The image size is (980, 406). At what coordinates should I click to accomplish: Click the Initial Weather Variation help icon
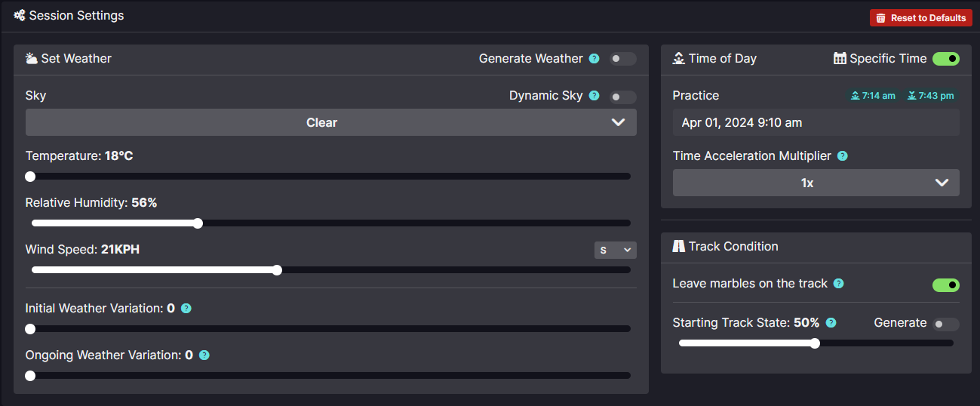coord(186,309)
